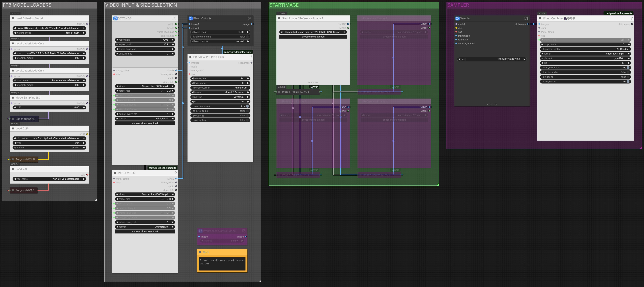Adjust the shift 6.00 value slider
The width and height of the screenshot is (644, 287).
pyautogui.click(x=49, y=108)
